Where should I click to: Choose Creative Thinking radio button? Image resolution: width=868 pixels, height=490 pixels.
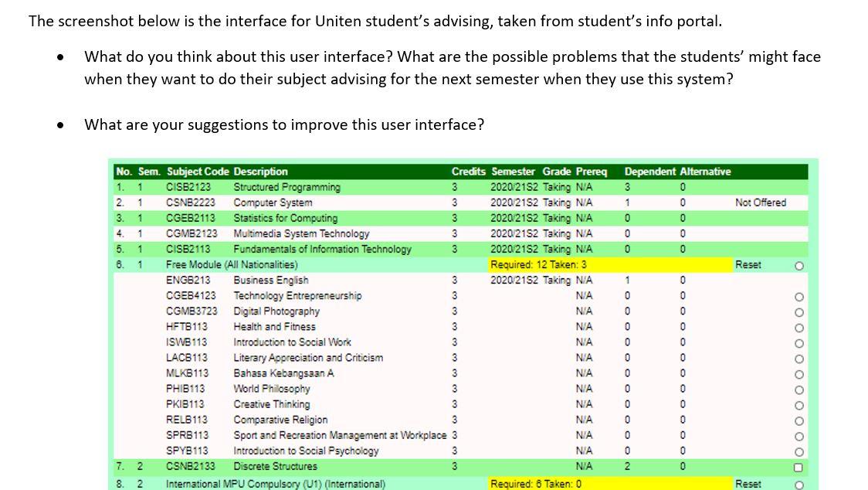pyautogui.click(x=798, y=406)
